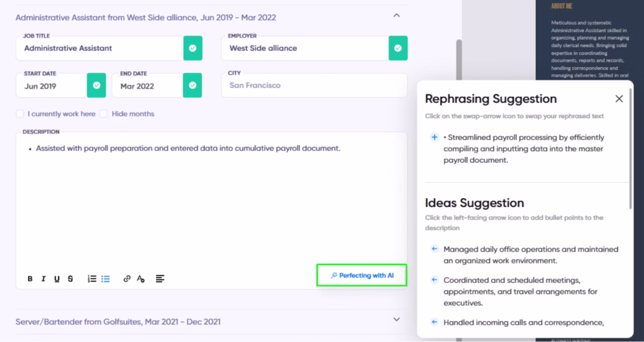This screenshot has height=342, width=644.
Task: Toggle bold formatting in description toolbar
Action: pyautogui.click(x=30, y=279)
